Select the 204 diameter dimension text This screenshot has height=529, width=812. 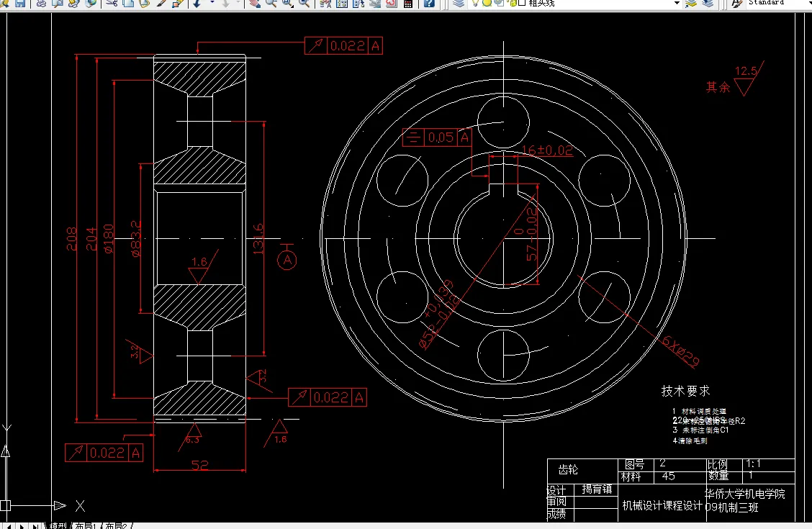click(91, 239)
